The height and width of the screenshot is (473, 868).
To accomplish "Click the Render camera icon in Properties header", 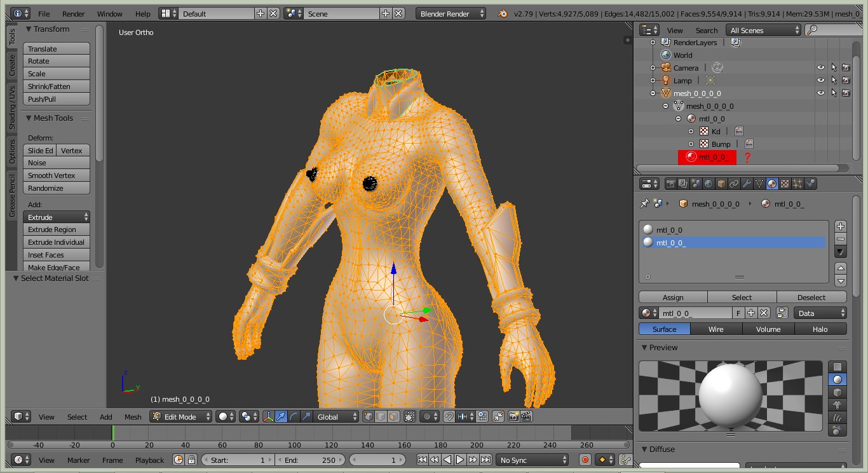I will click(670, 184).
